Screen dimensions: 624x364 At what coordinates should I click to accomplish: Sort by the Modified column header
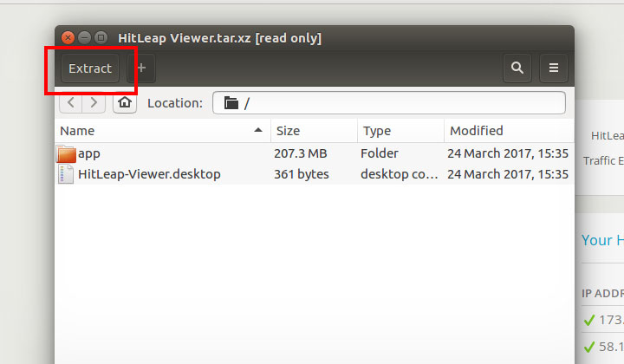pyautogui.click(x=509, y=131)
